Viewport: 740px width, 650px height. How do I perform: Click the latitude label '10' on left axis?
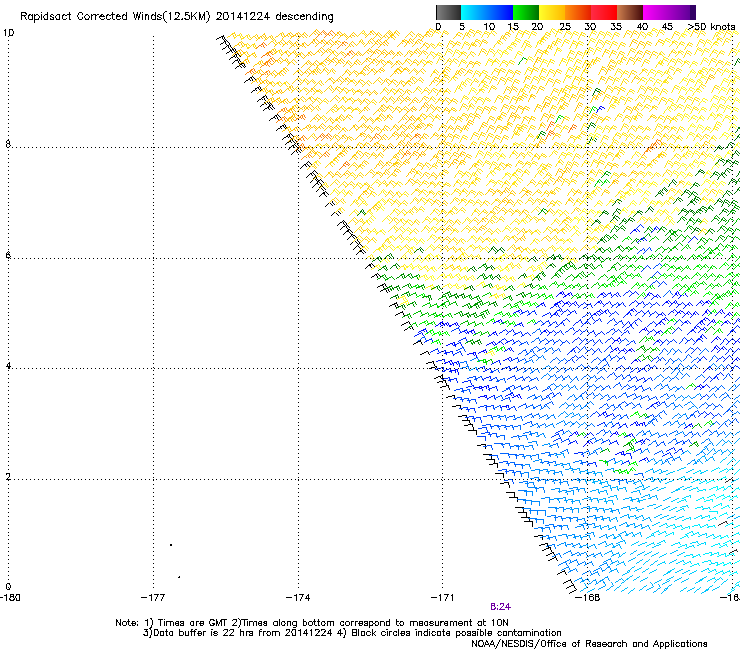(x=9, y=33)
